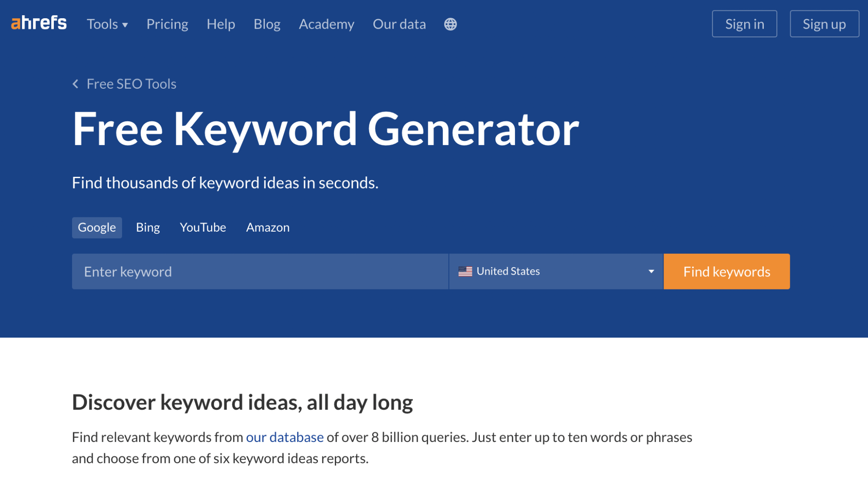Open the country selector dropdown arrow
The image size is (868, 488).
click(x=651, y=272)
